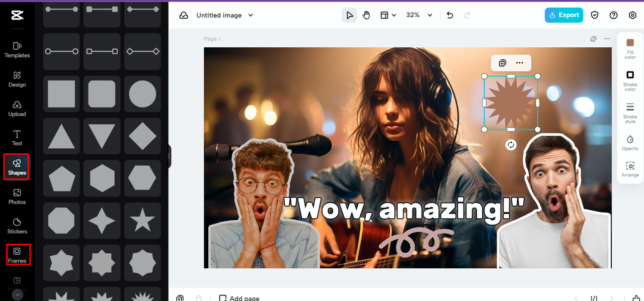Open page more options menu
The image size is (644, 301).
pyautogui.click(x=607, y=39)
